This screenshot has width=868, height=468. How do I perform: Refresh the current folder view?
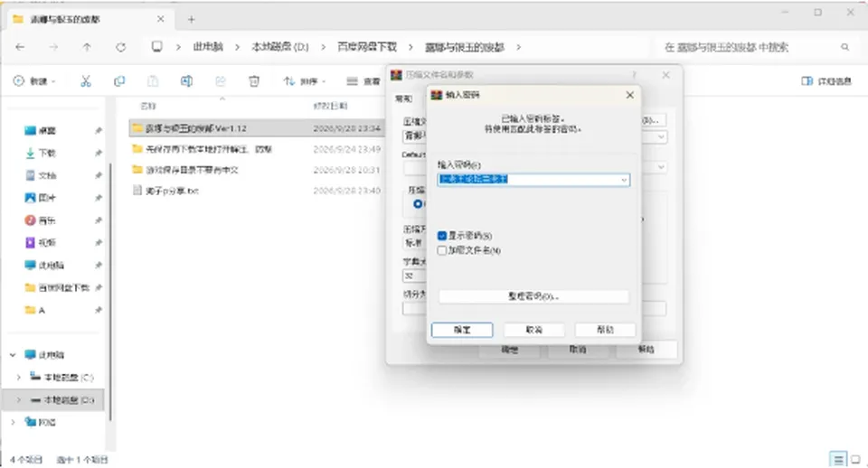(120, 48)
